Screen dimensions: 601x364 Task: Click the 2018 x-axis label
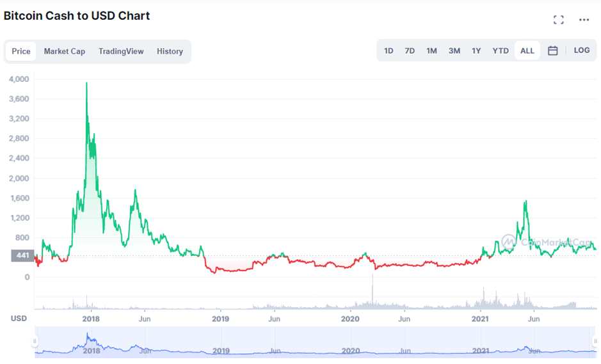pyautogui.click(x=91, y=319)
